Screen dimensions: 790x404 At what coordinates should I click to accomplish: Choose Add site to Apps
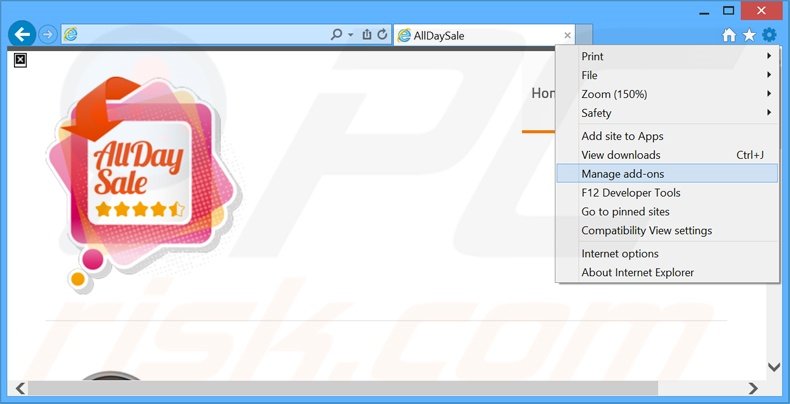[x=667, y=136]
